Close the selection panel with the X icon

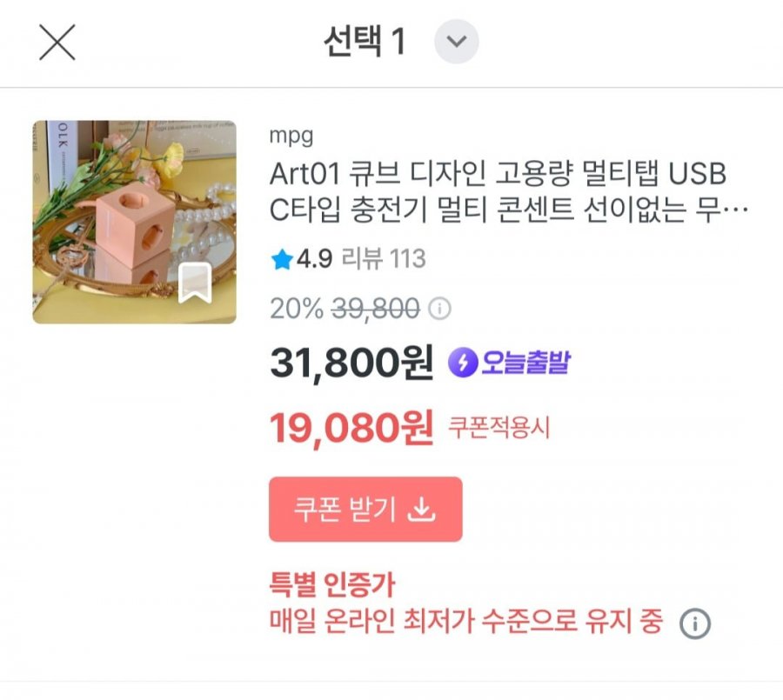pos(57,42)
